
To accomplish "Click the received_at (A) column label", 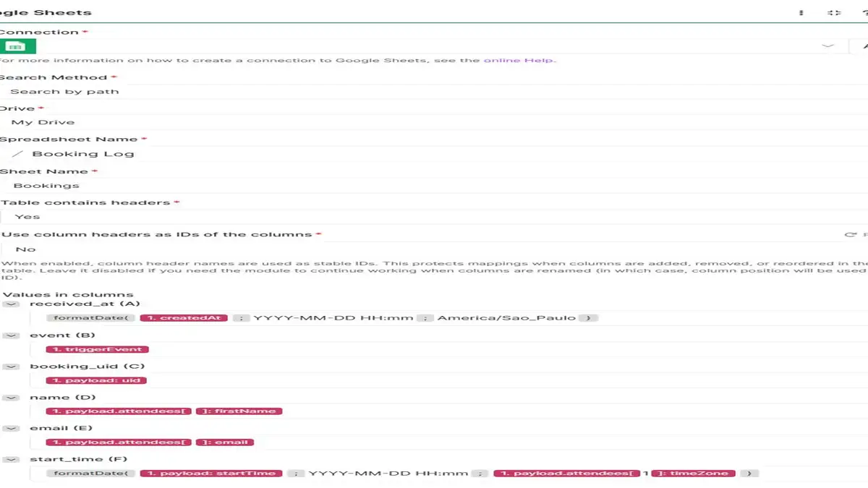I will 85,304.
